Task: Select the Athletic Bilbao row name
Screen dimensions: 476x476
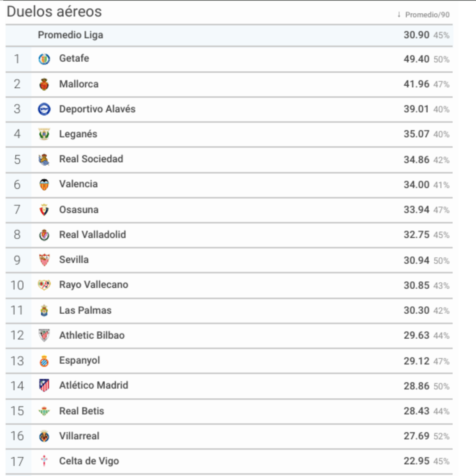Action: tap(92, 335)
